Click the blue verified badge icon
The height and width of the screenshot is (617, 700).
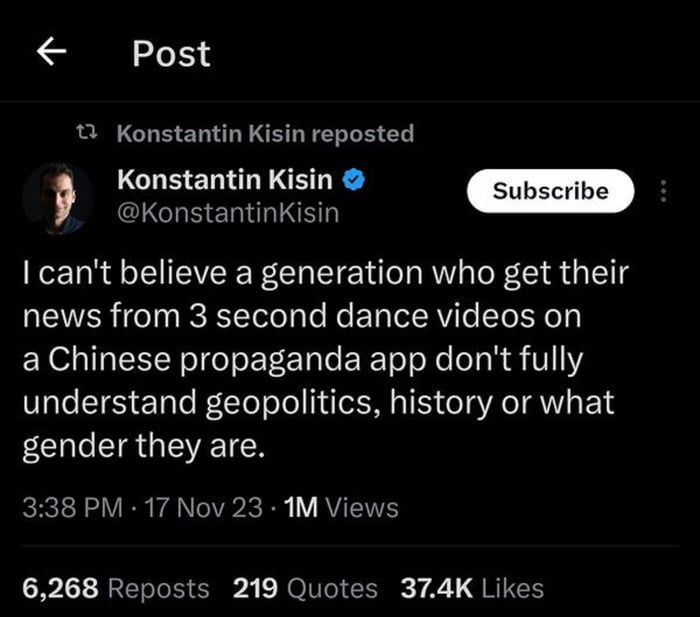tap(353, 180)
